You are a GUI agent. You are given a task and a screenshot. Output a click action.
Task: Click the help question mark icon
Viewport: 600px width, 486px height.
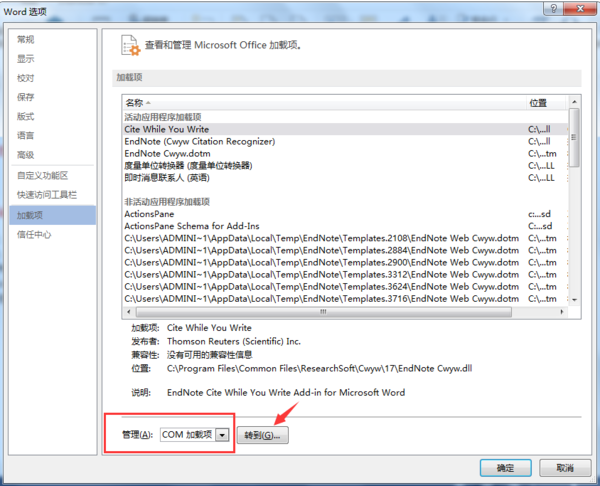point(553,8)
